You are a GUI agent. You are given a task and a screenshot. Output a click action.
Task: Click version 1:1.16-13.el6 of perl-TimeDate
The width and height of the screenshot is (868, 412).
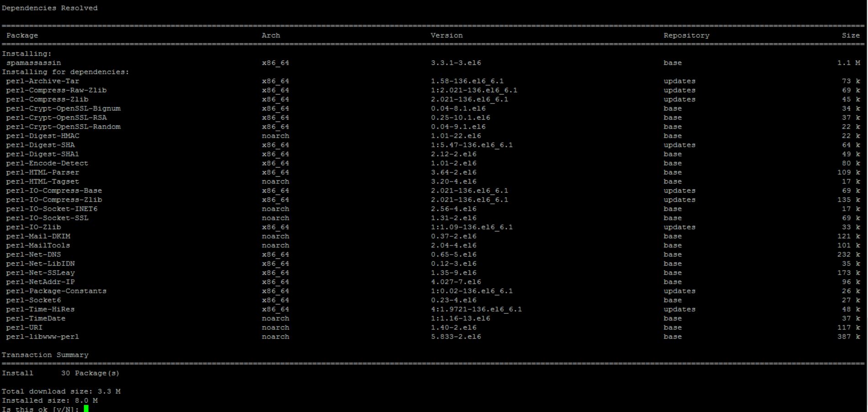click(461, 318)
